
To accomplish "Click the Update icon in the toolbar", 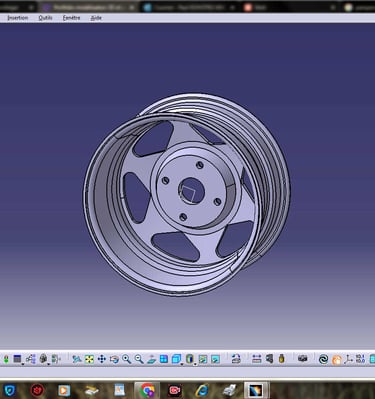I will point(236,359).
